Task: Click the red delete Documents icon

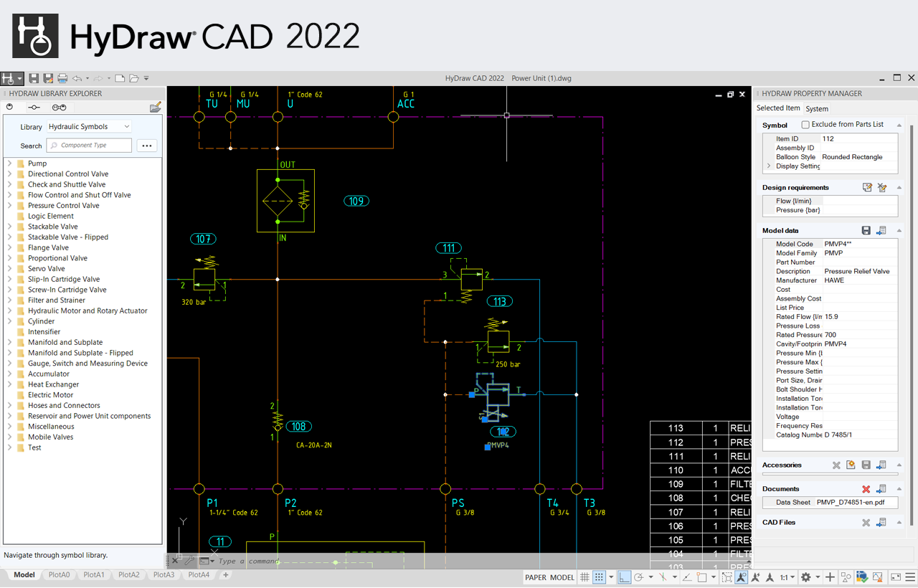Action: point(866,489)
